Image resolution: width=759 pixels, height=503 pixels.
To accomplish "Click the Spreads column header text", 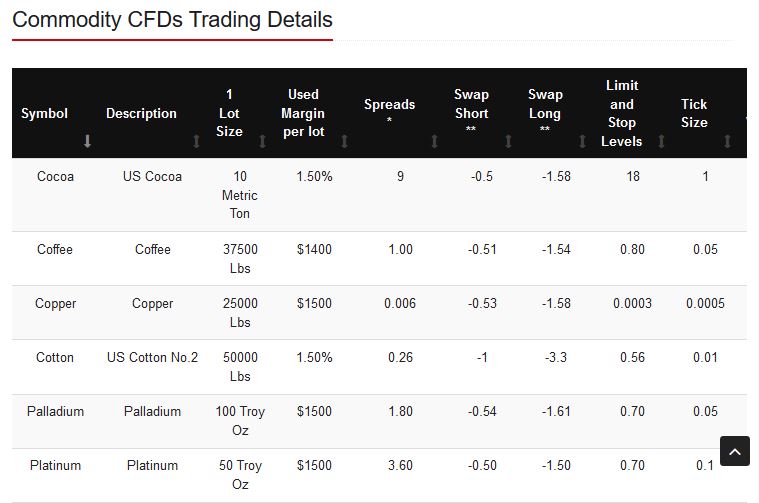I will [389, 104].
